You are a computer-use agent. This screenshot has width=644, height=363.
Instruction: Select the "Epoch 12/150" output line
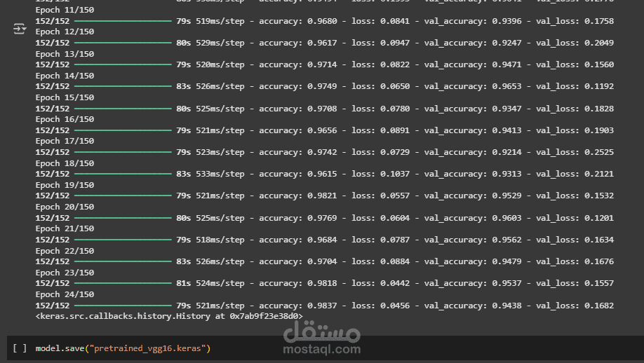65,32
